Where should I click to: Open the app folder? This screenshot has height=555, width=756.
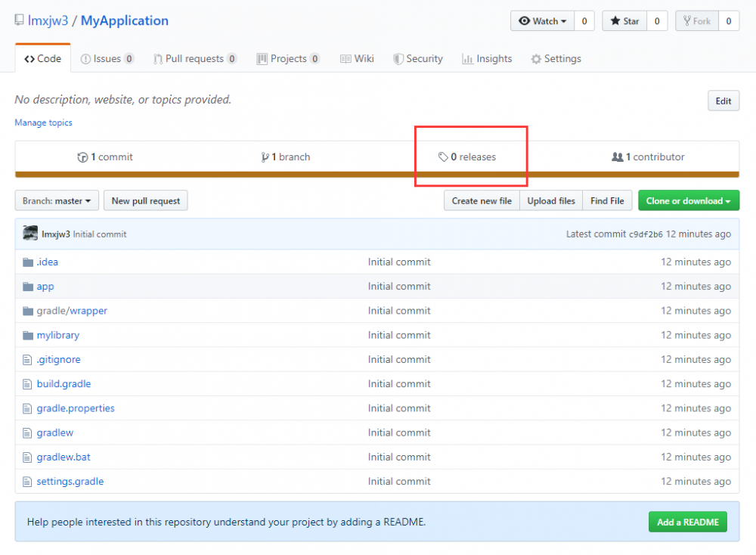coord(45,287)
